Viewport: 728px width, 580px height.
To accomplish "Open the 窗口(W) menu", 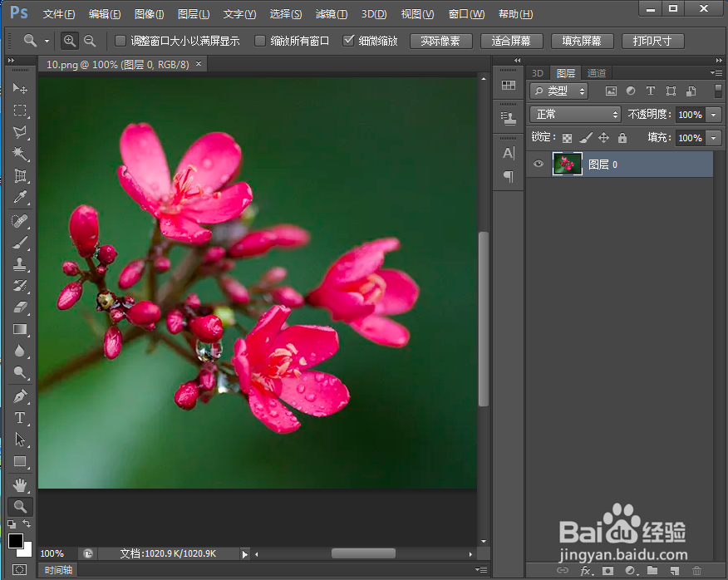I will 466,14.
